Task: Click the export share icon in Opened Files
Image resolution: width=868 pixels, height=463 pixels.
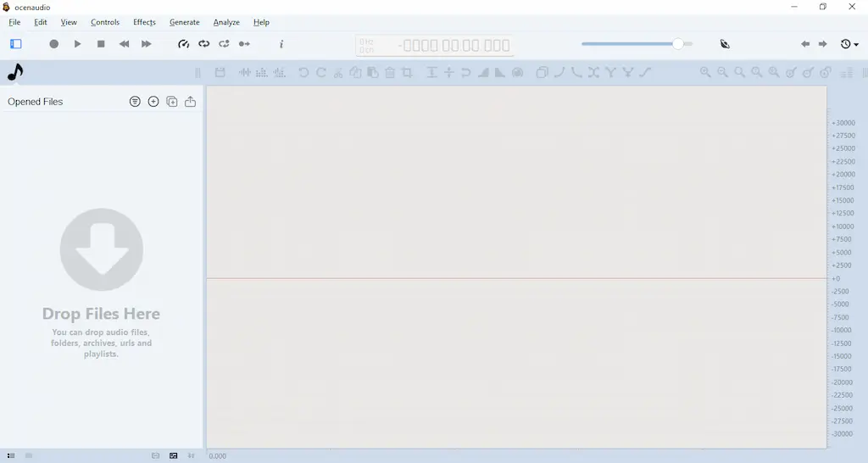Action: point(190,102)
